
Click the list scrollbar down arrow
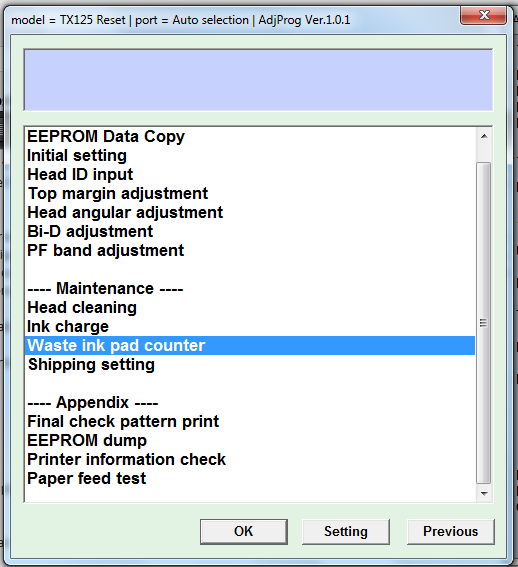pos(484,493)
